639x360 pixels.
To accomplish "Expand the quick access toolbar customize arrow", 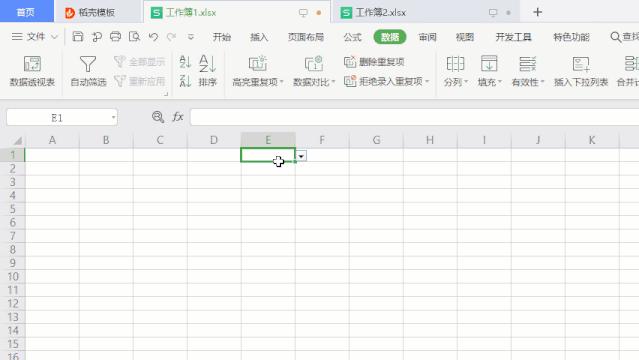I will point(190,37).
